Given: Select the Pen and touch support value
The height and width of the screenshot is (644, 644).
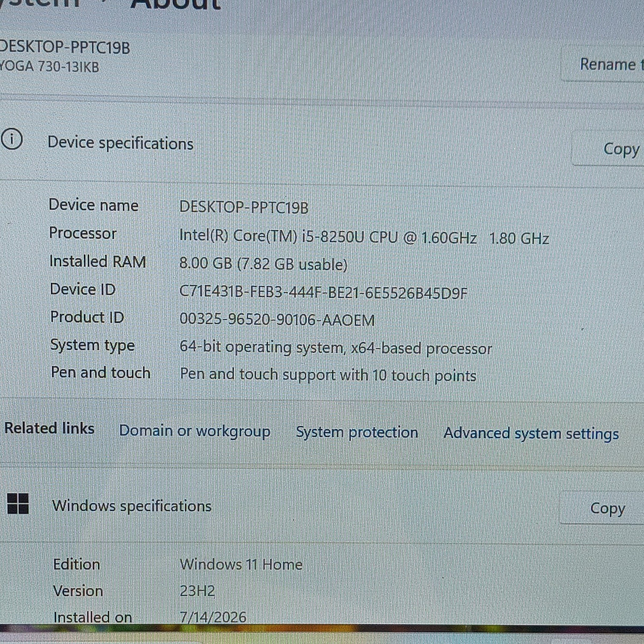Looking at the screenshot, I should click(328, 375).
